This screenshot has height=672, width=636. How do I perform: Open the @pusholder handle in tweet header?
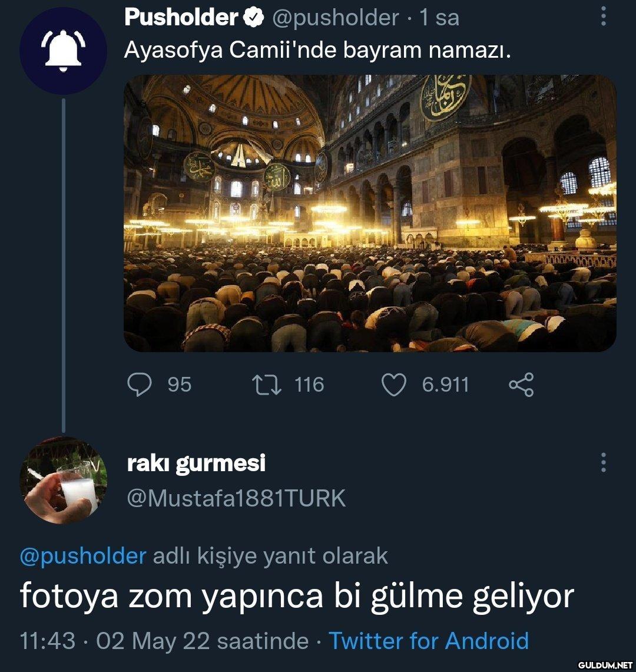335,18
